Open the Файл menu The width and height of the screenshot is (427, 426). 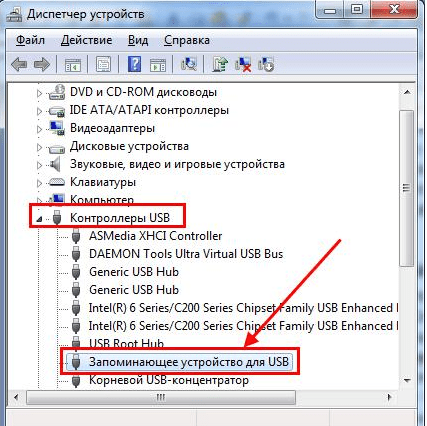(x=30, y=40)
